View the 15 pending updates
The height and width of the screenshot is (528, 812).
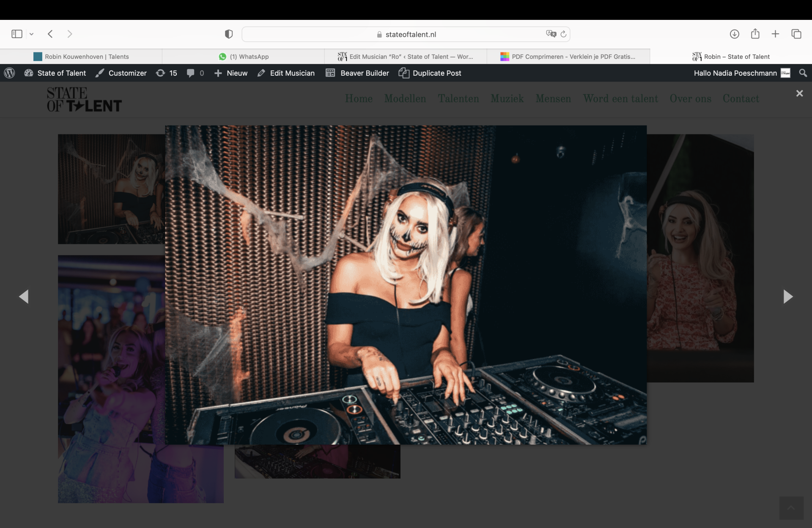click(167, 73)
